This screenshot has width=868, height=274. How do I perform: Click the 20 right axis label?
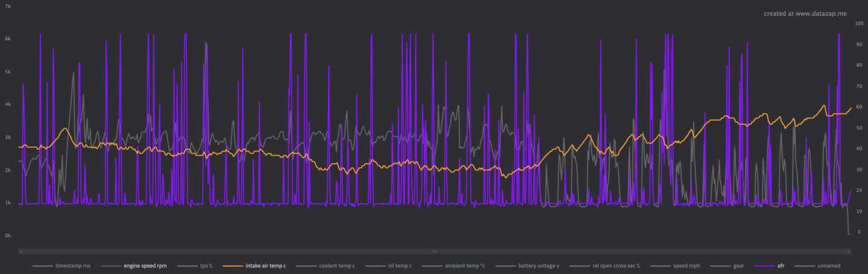859,191
